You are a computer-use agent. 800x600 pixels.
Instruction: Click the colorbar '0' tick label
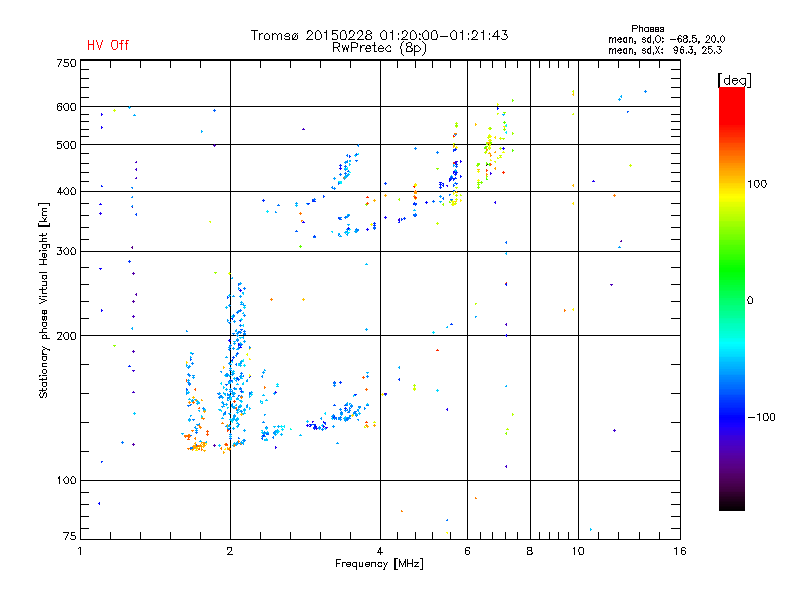pos(750,301)
